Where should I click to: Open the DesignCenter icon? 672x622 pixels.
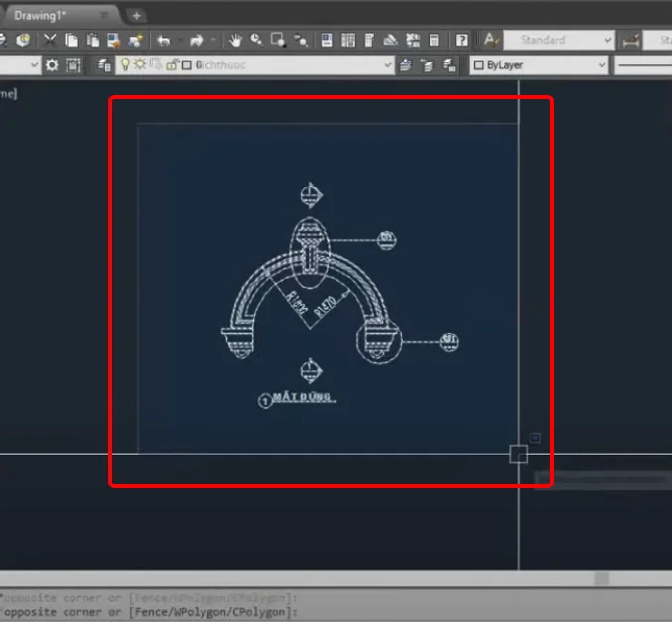point(348,41)
